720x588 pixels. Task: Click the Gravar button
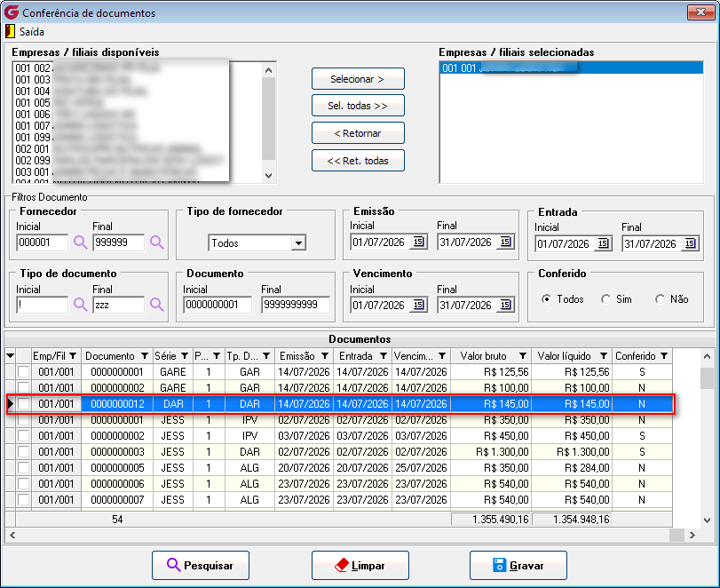(x=518, y=566)
